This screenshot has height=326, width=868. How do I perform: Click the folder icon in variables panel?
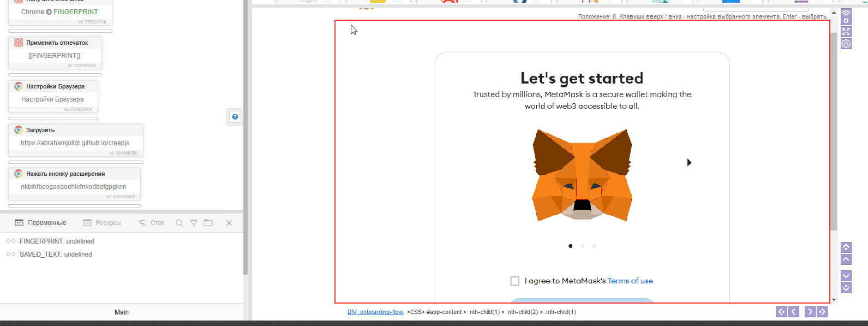(x=208, y=223)
